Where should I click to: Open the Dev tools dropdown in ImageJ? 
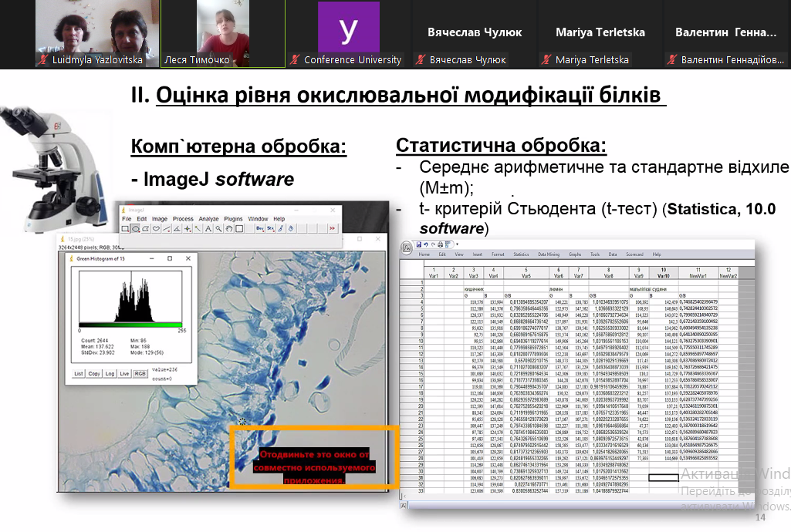coord(260,229)
